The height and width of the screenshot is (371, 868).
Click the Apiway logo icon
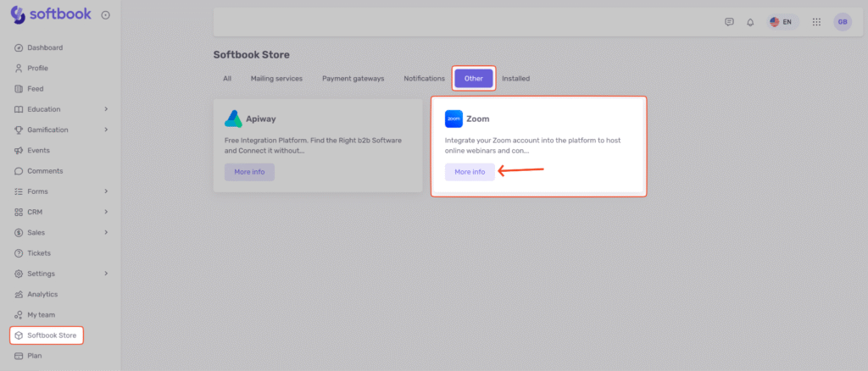click(233, 119)
